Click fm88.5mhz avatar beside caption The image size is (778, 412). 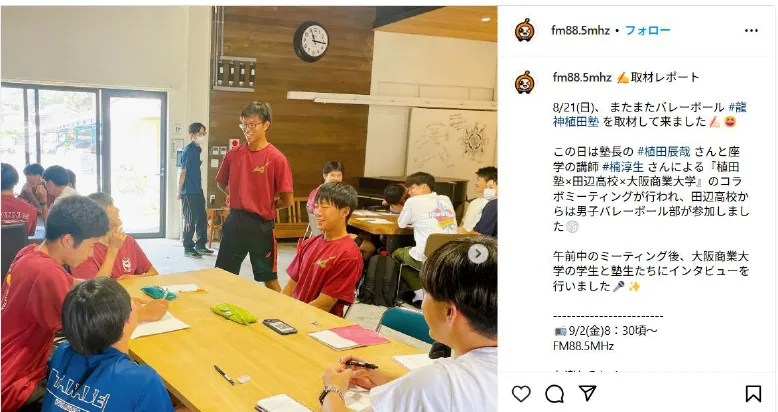524,82
